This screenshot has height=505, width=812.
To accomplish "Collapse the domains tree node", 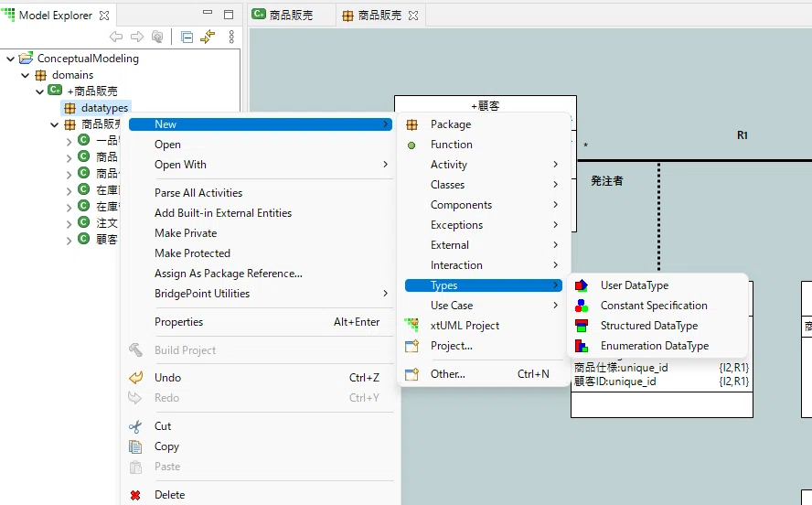I will pyautogui.click(x=25, y=75).
